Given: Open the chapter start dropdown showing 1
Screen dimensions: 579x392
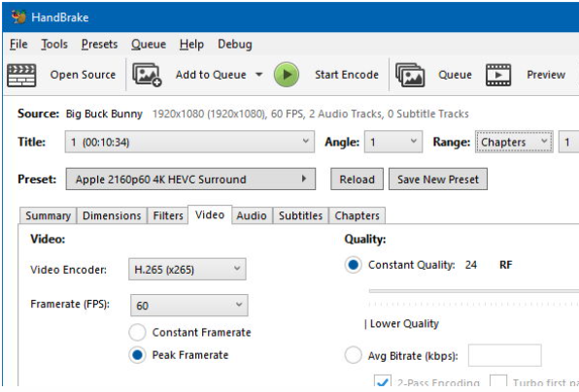Looking at the screenshot, I should coord(569,142).
